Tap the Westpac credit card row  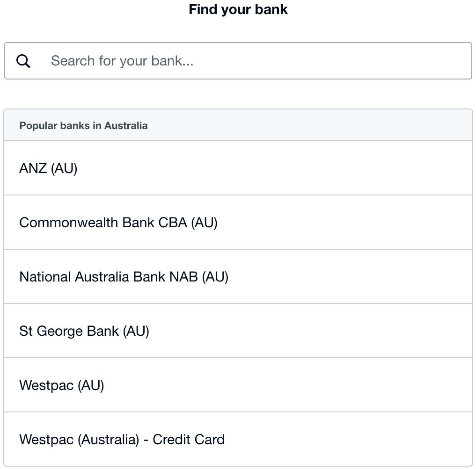(x=238, y=439)
